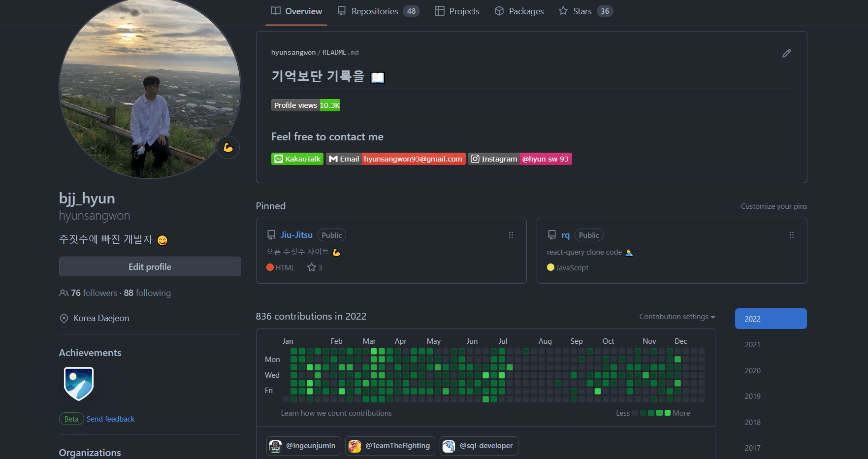Select the 2022 contribution year filter
The width and height of the screenshot is (868, 459).
point(771,319)
